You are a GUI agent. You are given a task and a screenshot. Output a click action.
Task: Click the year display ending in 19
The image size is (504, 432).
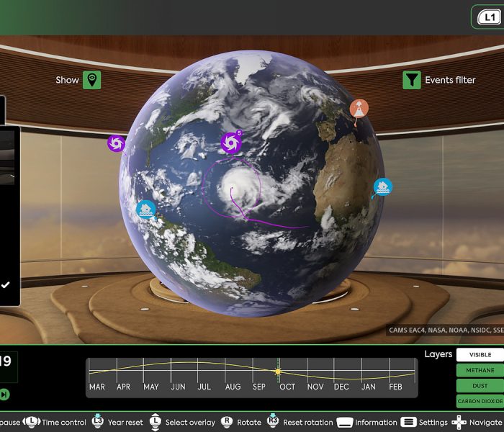pos(6,361)
